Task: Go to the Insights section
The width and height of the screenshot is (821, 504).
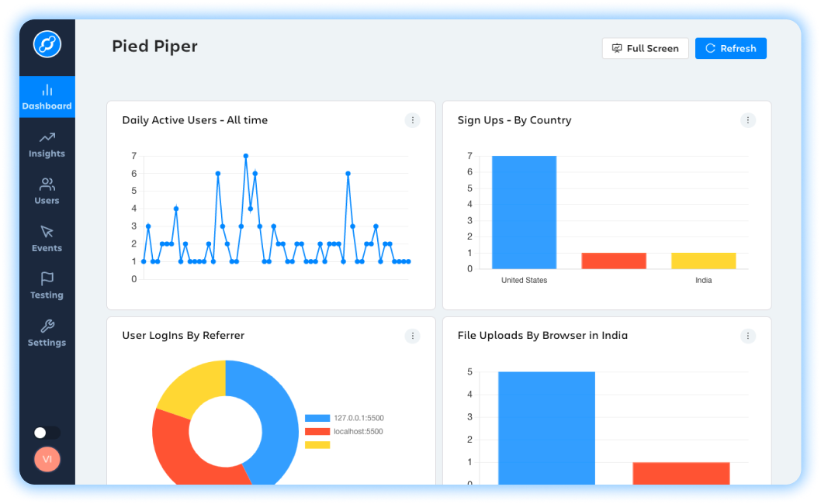Action: click(47, 145)
